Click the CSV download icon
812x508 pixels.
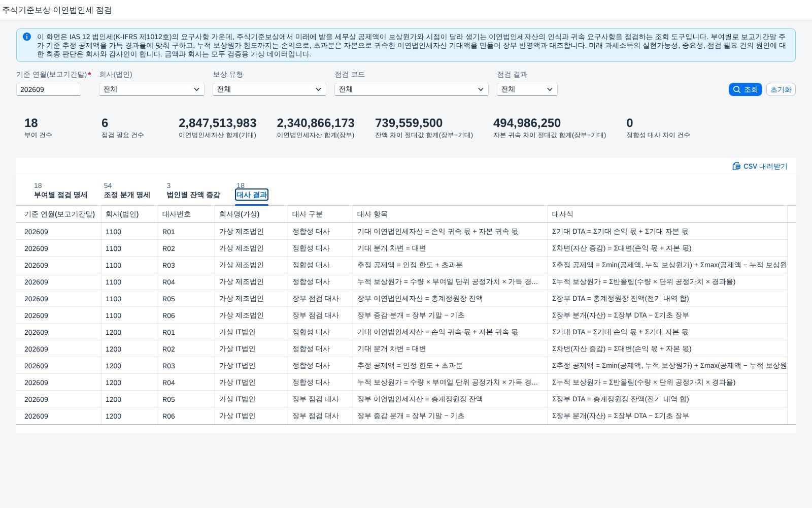[x=736, y=166]
